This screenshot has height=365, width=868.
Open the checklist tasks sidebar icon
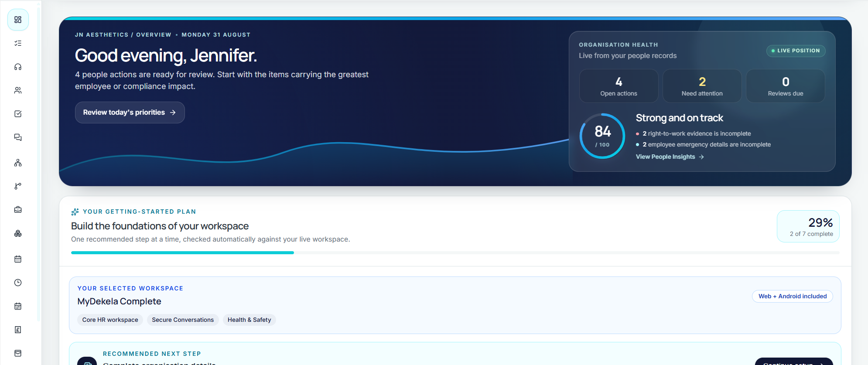tap(18, 43)
